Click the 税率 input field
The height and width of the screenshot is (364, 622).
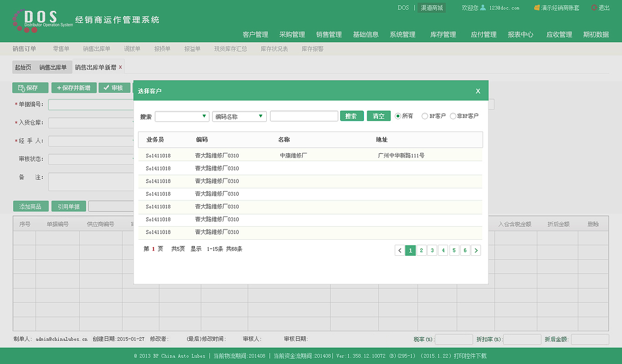point(454,339)
